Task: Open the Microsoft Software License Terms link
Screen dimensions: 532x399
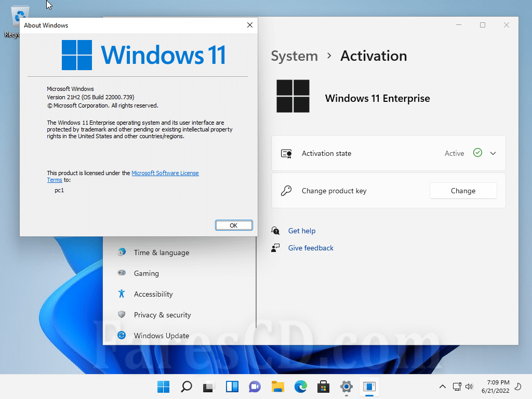Action: pyautogui.click(x=165, y=173)
